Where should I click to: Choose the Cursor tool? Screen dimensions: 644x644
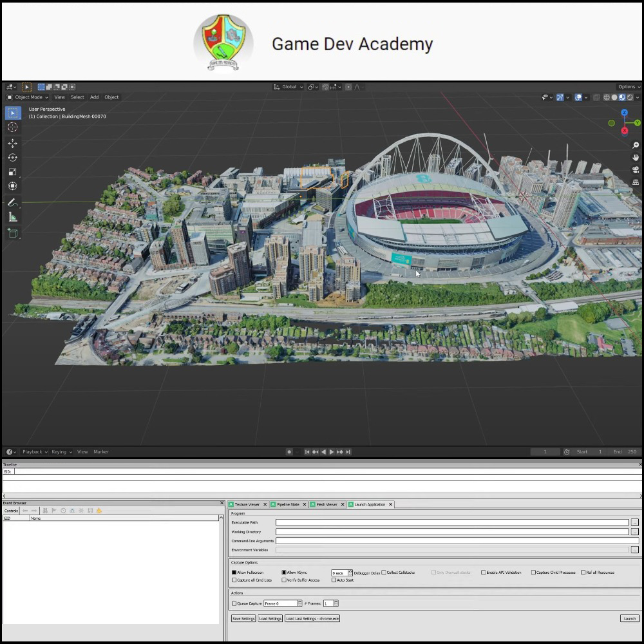pyautogui.click(x=13, y=128)
